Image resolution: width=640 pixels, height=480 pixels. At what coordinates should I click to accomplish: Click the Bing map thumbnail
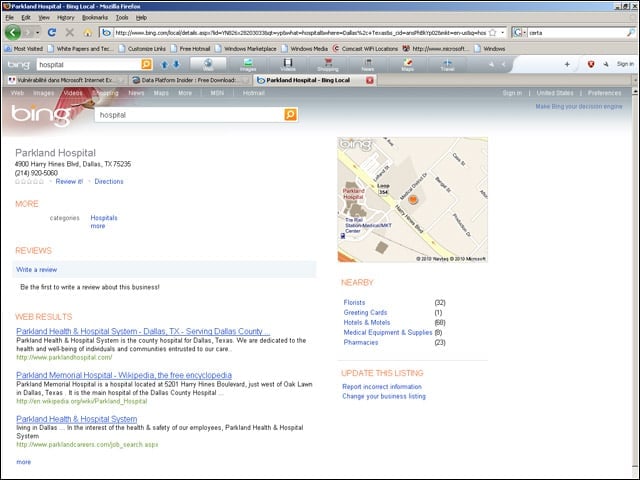click(412, 200)
